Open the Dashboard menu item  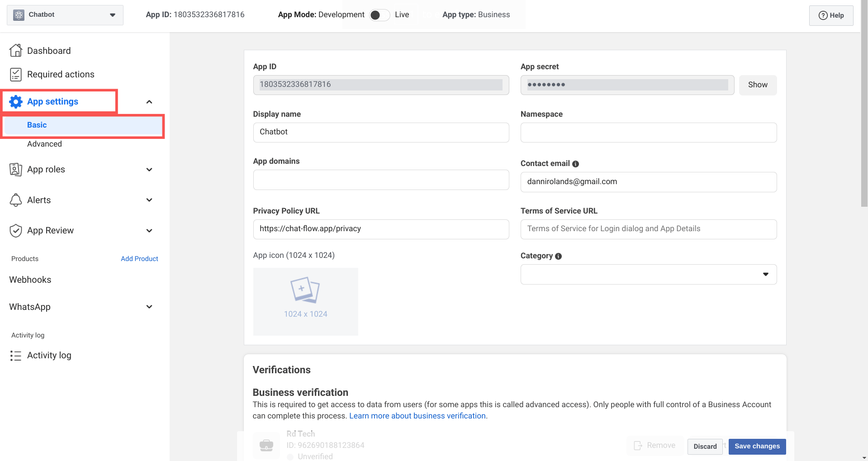click(49, 51)
